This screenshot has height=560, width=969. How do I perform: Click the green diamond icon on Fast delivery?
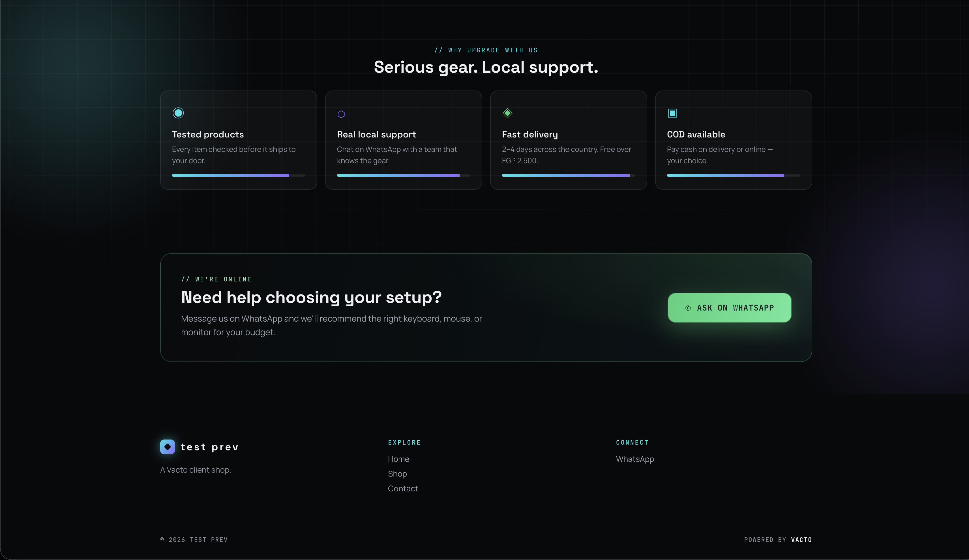pyautogui.click(x=508, y=113)
